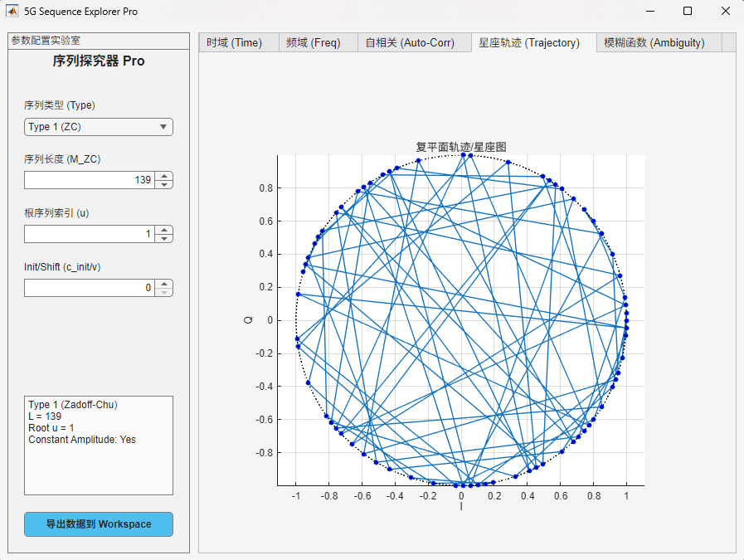Increase Init/Shift value with up arrow
The height and width of the screenshot is (560, 744).
(x=164, y=284)
